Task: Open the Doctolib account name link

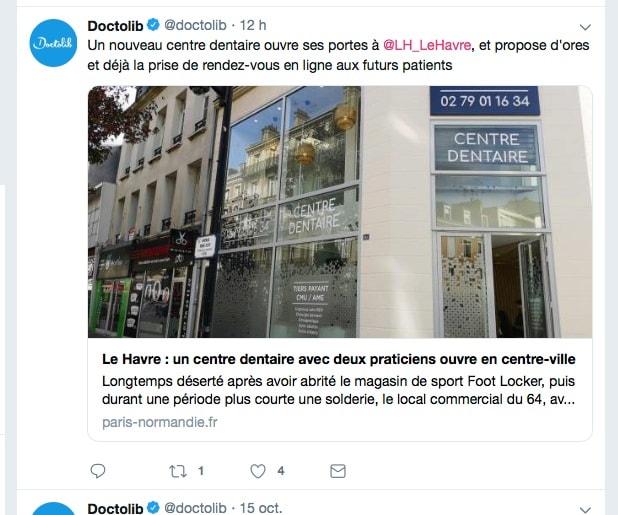Action: (115, 26)
